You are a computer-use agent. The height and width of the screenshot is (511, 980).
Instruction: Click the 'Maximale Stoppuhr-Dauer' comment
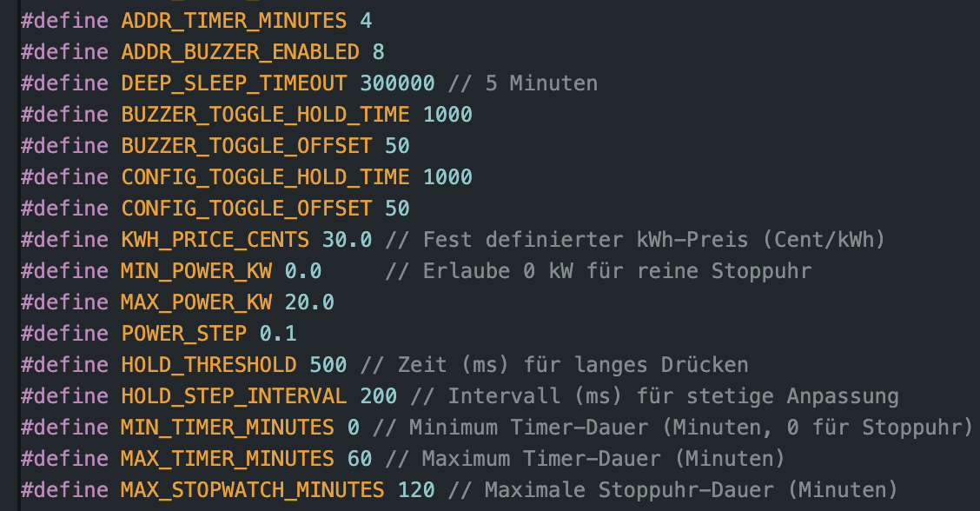pos(629,490)
